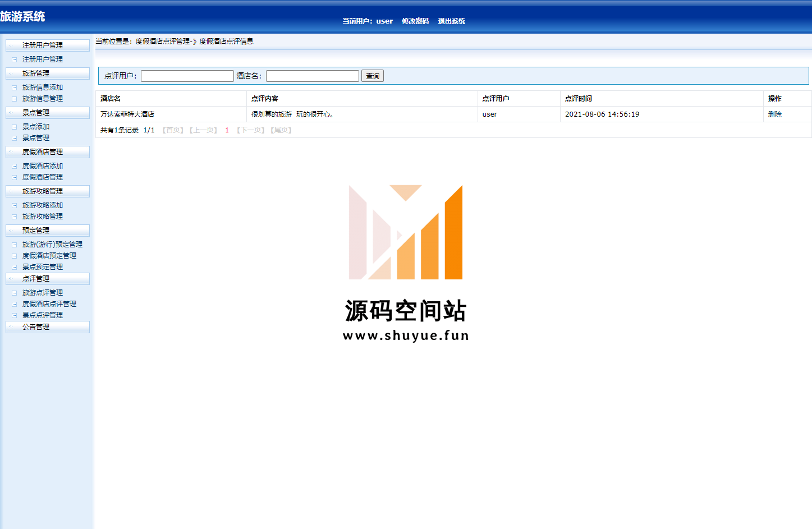
Task: Expand the 度假酒店管理 menu header
Action: click(48, 151)
